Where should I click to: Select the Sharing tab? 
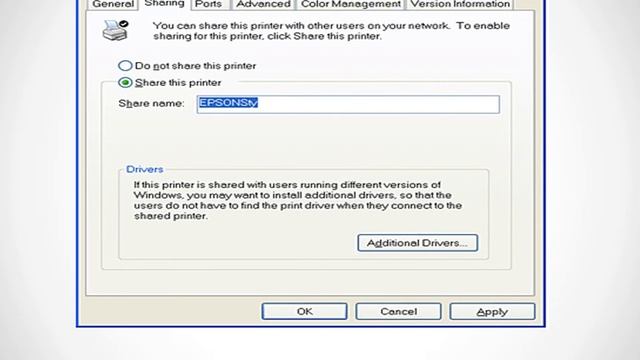[164, 4]
